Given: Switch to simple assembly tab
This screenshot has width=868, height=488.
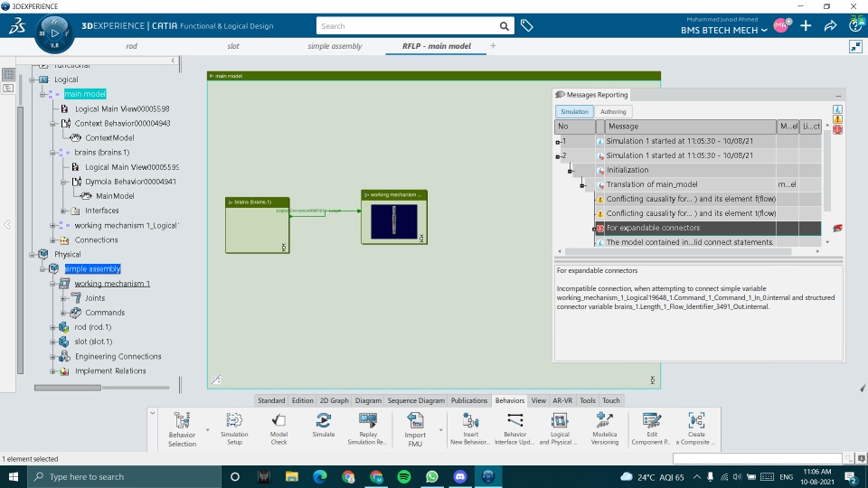Looking at the screenshot, I should pyautogui.click(x=335, y=46).
